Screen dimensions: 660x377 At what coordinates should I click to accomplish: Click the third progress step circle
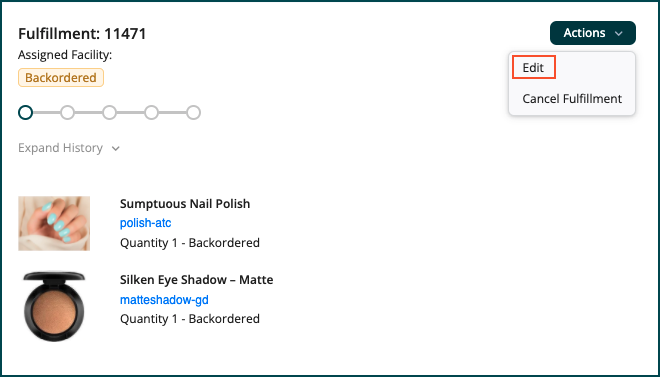click(x=109, y=113)
